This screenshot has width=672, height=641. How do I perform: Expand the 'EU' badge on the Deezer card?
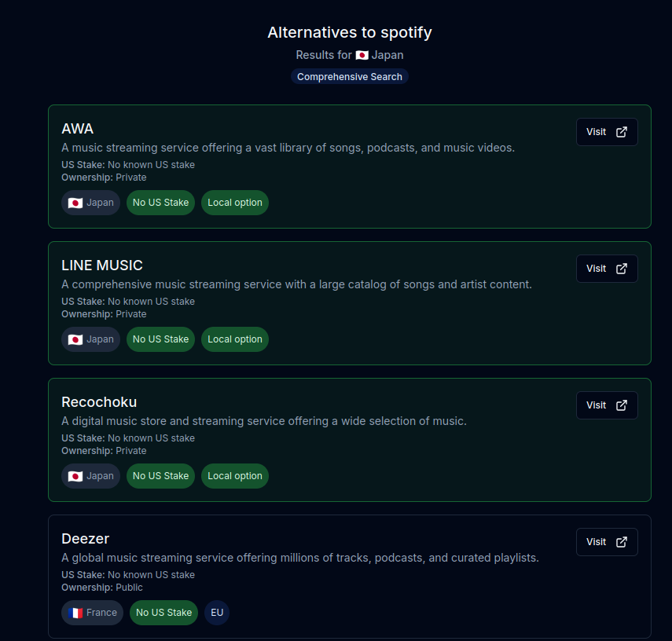click(217, 613)
